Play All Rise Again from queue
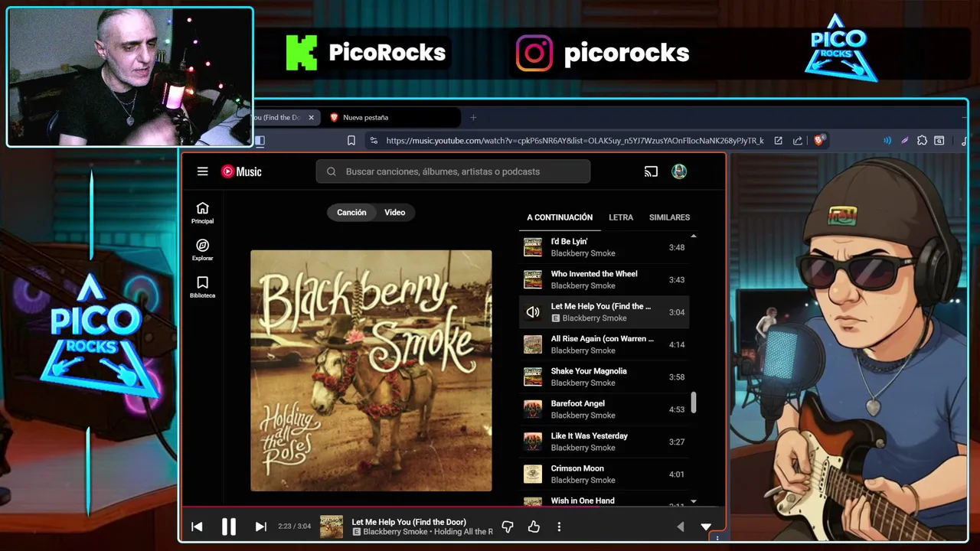The height and width of the screenshot is (551, 980). (604, 344)
